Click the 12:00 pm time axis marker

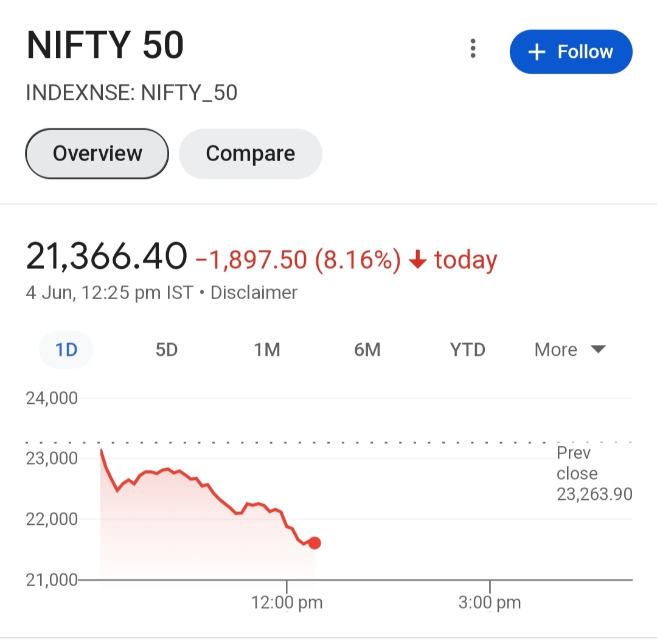(287, 603)
